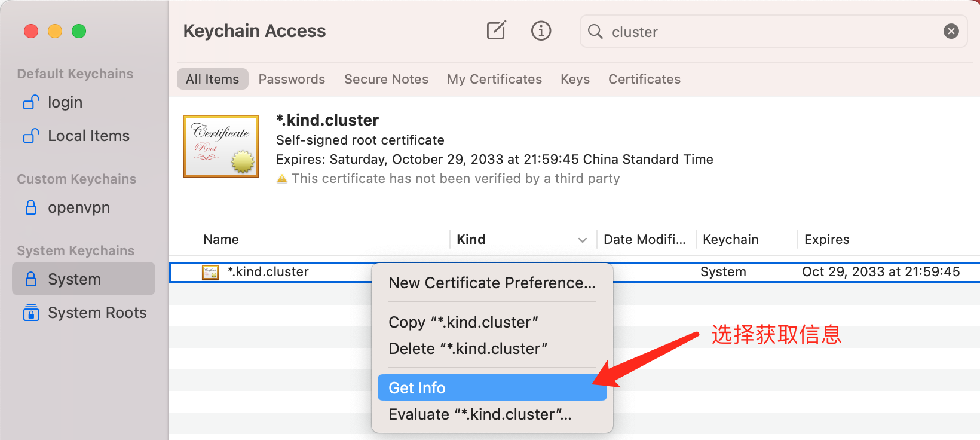Switch to the Passwords tab
Viewport: 980px width, 440px height.
point(292,79)
